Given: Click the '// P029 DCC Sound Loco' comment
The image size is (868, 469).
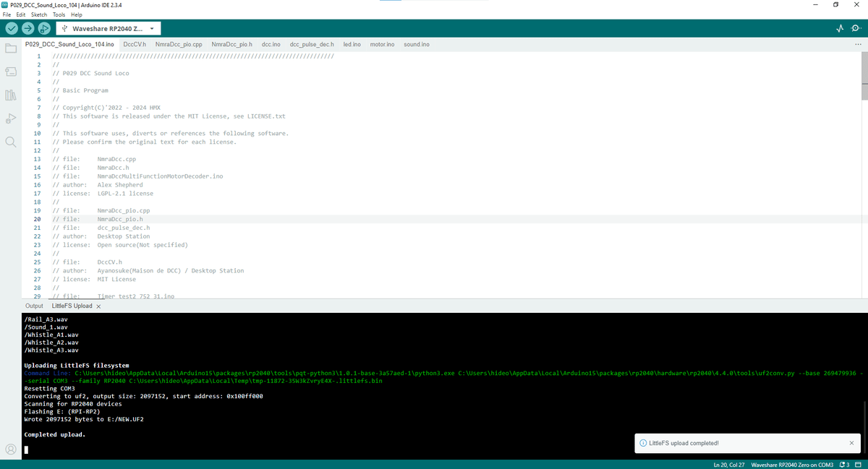Looking at the screenshot, I should pos(91,73).
